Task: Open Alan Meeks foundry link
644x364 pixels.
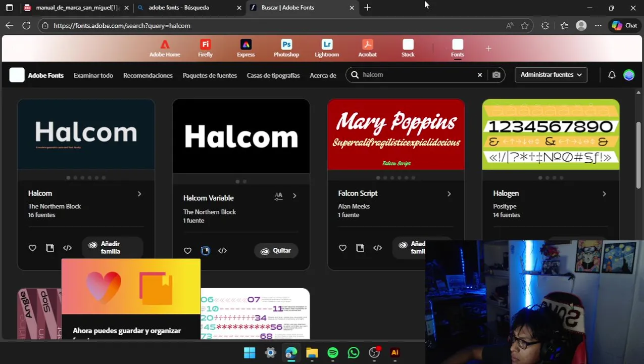Action: coord(354,206)
